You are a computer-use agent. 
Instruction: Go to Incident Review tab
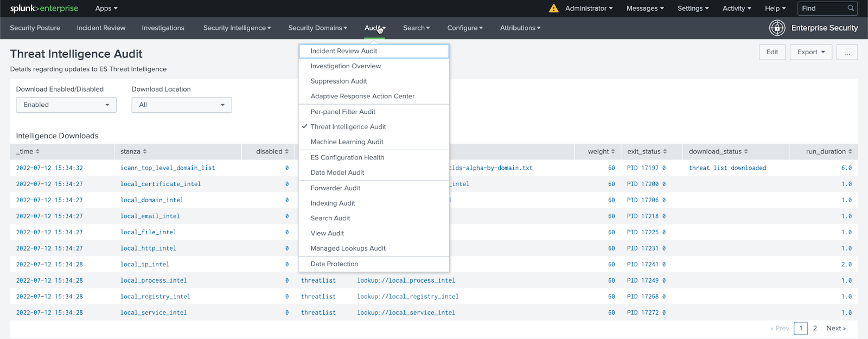point(101,28)
